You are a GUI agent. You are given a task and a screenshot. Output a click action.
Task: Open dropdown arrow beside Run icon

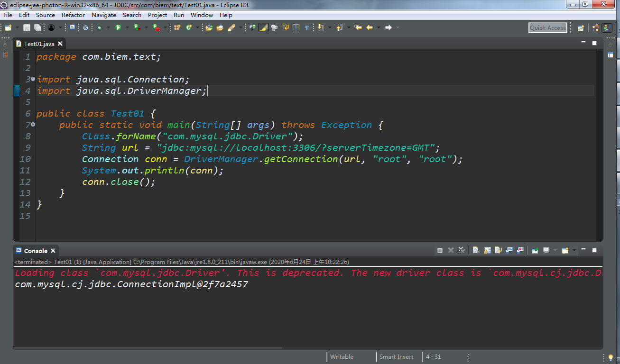pos(127,27)
